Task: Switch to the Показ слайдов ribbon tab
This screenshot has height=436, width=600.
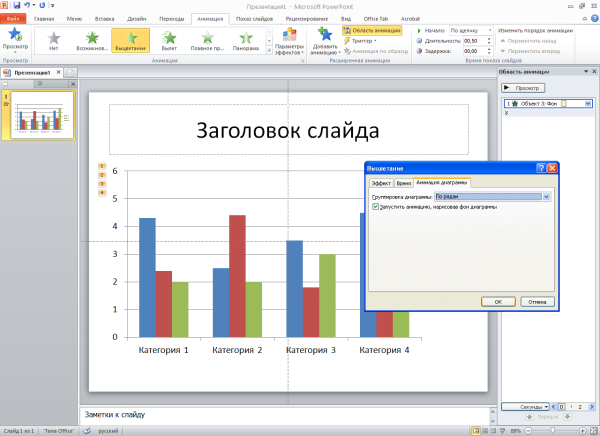Action: click(x=254, y=19)
